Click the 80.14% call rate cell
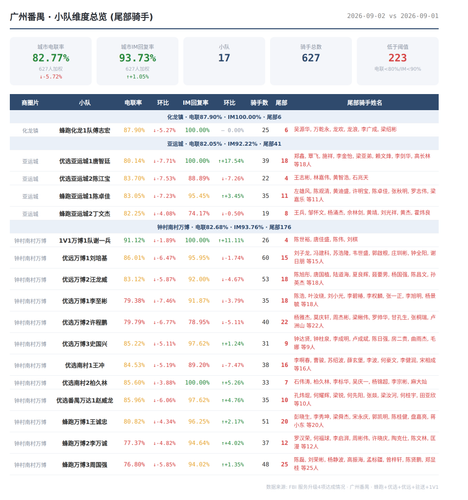This screenshot has height=500, width=468. tap(134, 161)
